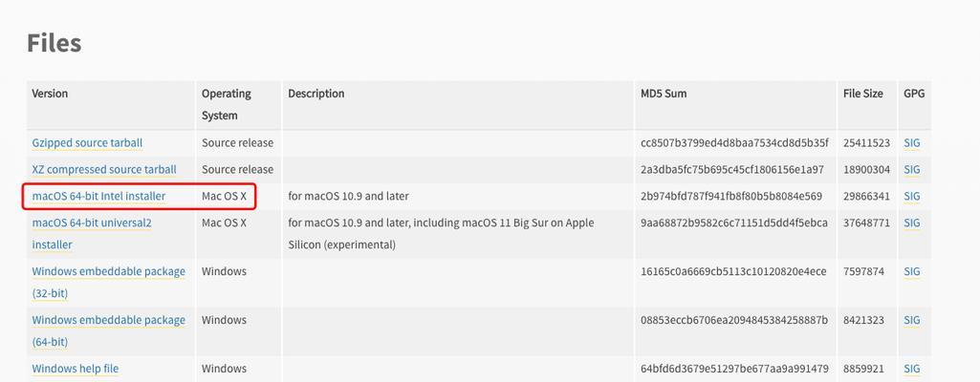The image size is (980, 382).
Task: Open SIG for Windows 64-bit embeddable package
Action: (912, 320)
